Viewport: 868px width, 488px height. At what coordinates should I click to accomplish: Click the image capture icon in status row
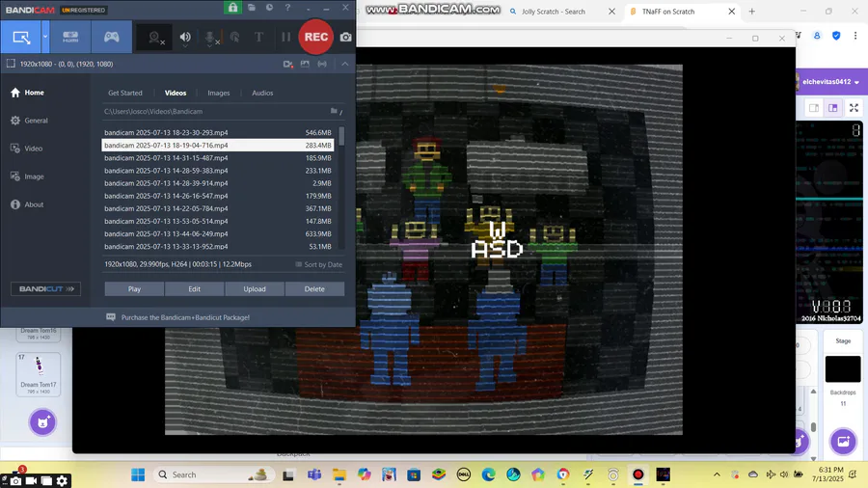tap(305, 65)
